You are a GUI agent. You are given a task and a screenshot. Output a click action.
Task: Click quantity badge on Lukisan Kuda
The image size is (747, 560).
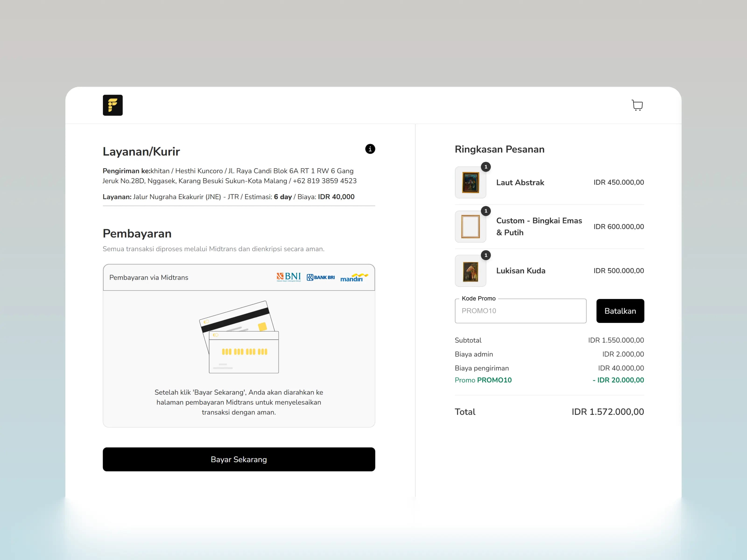[x=486, y=255]
